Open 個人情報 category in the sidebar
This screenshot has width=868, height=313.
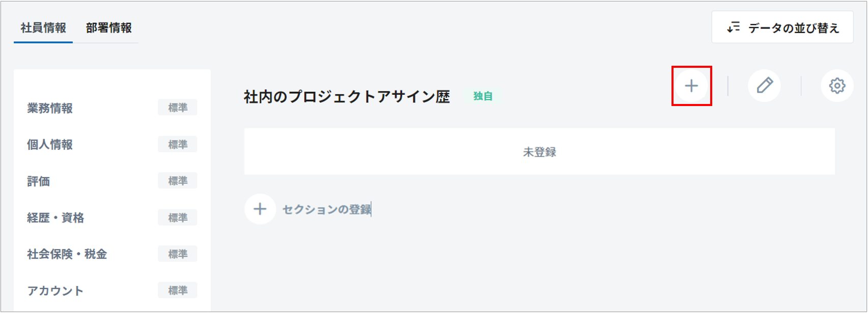point(50,145)
